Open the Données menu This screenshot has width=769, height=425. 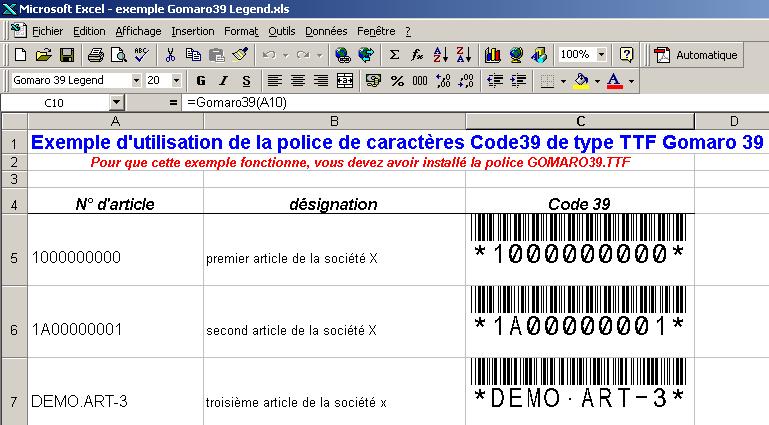click(326, 31)
